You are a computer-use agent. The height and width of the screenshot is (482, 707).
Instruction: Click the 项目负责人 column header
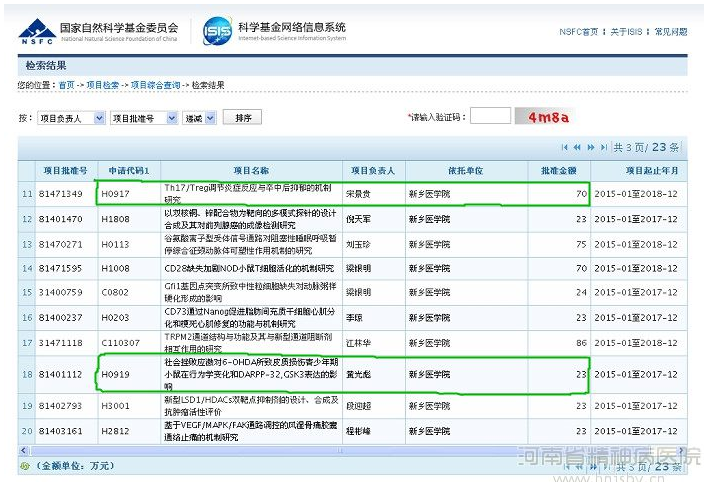coord(373,170)
